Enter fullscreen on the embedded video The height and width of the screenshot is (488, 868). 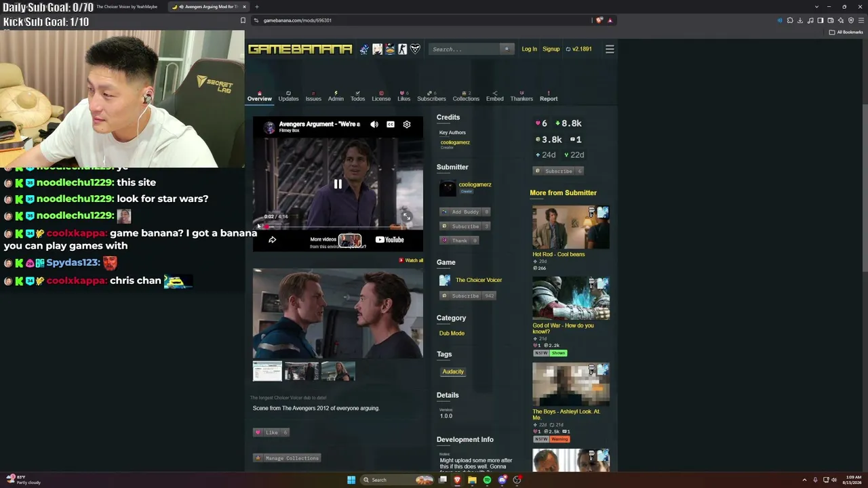[406, 216]
